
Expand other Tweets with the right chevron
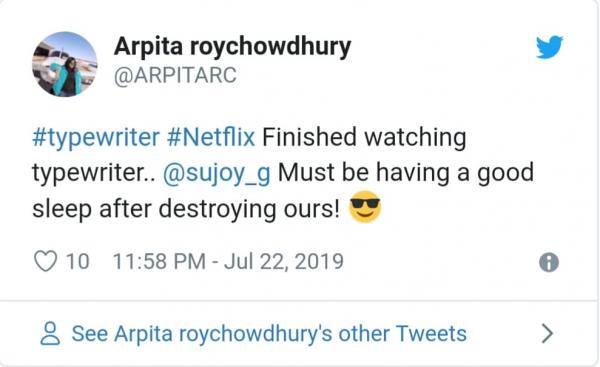[x=548, y=333]
